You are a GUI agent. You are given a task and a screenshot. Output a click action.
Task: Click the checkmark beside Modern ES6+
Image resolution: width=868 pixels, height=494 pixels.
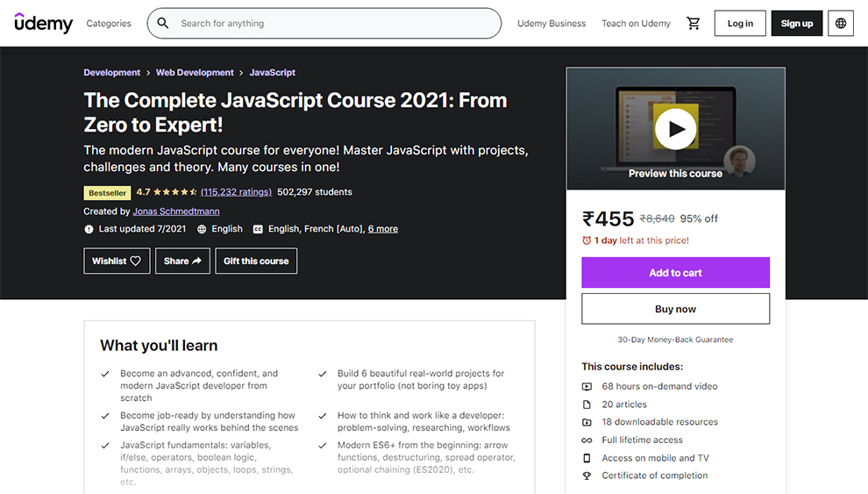tap(323, 446)
